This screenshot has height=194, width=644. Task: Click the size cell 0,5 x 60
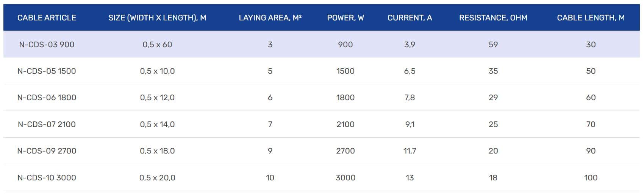point(157,45)
